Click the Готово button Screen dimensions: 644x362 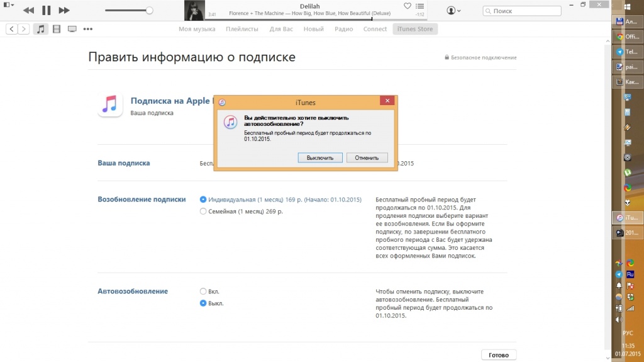pos(499,355)
